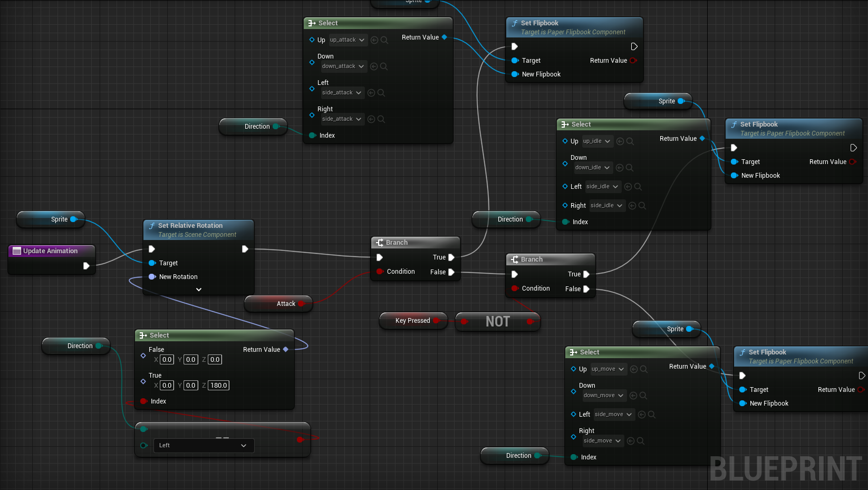The image size is (868, 490).
Task: Click the Y value field of False rotation
Action: click(191, 360)
